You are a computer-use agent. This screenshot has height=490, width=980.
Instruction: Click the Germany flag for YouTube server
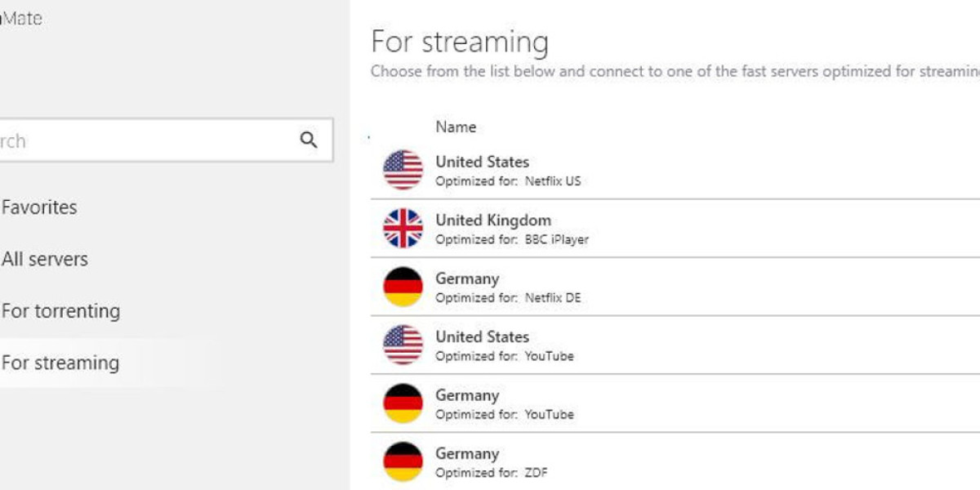[x=403, y=403]
